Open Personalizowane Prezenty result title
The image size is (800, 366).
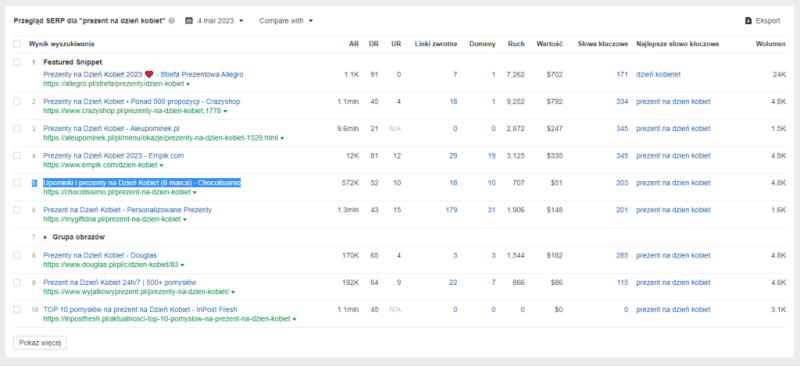(128, 210)
